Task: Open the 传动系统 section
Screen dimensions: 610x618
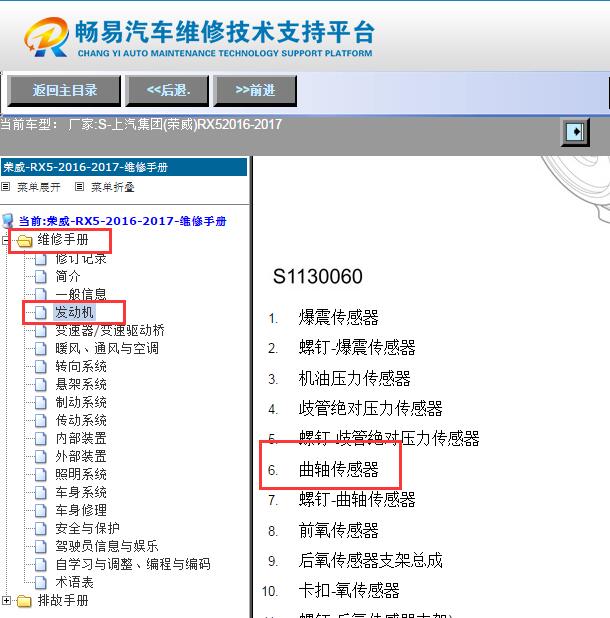Action: coord(81,421)
